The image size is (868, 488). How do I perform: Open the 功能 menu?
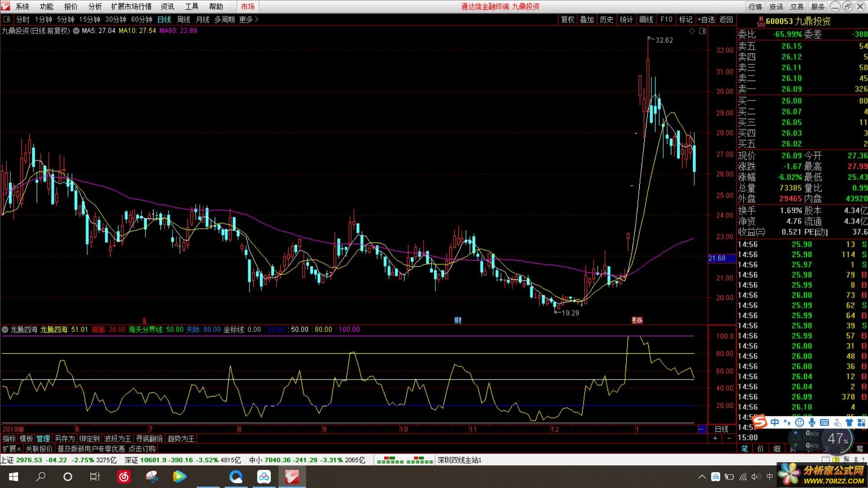[47, 6]
